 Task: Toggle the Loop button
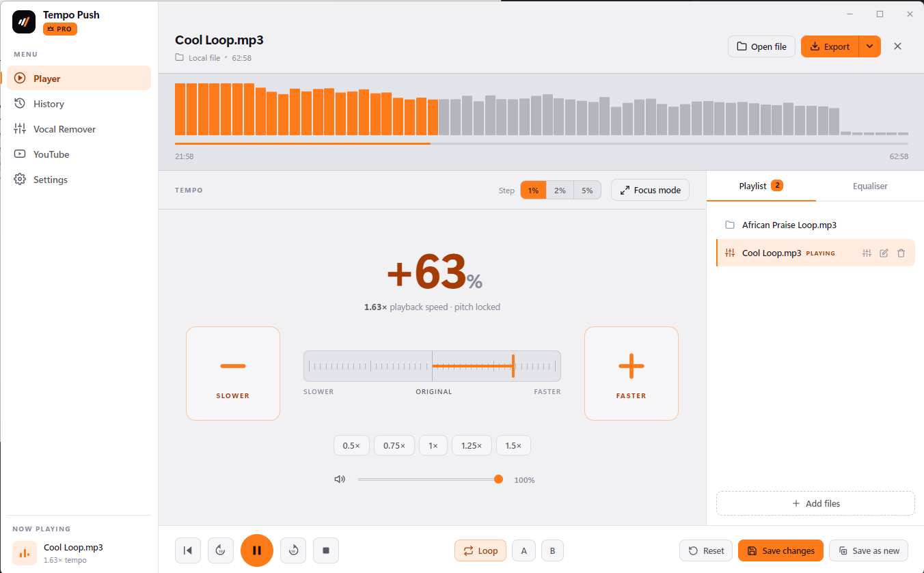tap(480, 550)
